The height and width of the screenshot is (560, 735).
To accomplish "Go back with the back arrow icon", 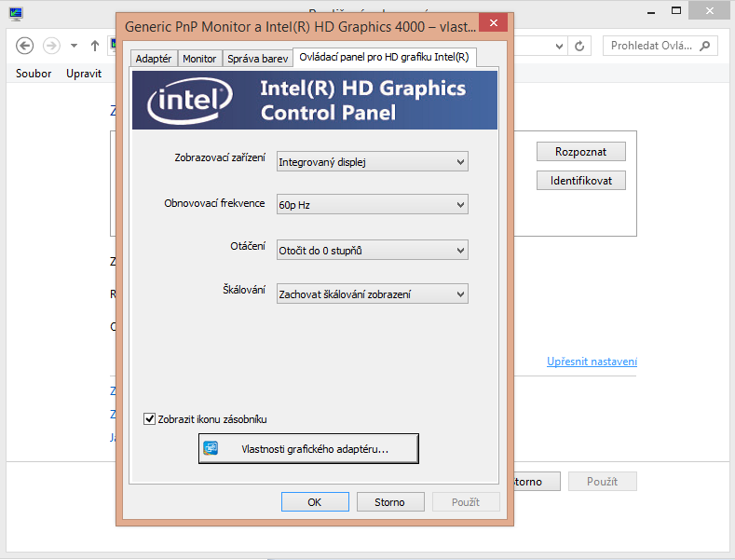I will tap(24, 46).
